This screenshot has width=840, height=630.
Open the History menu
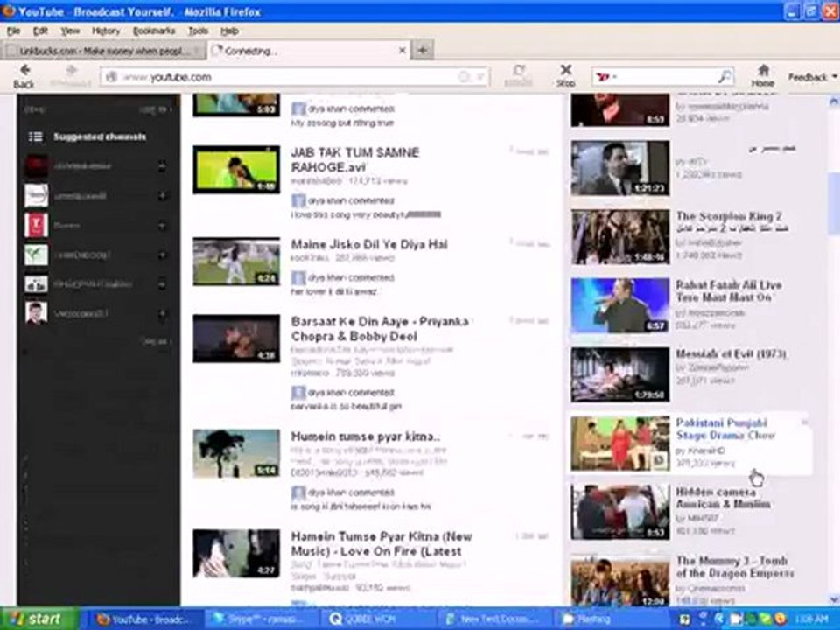click(x=106, y=31)
